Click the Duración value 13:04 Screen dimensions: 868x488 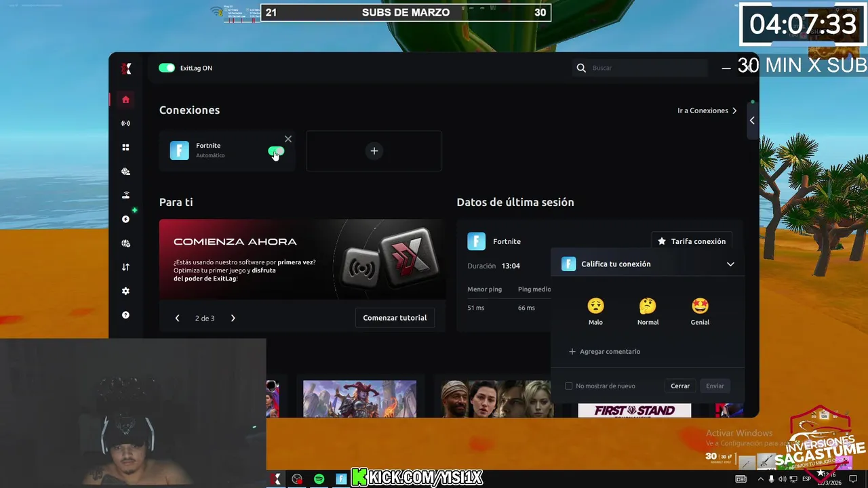[x=511, y=266]
